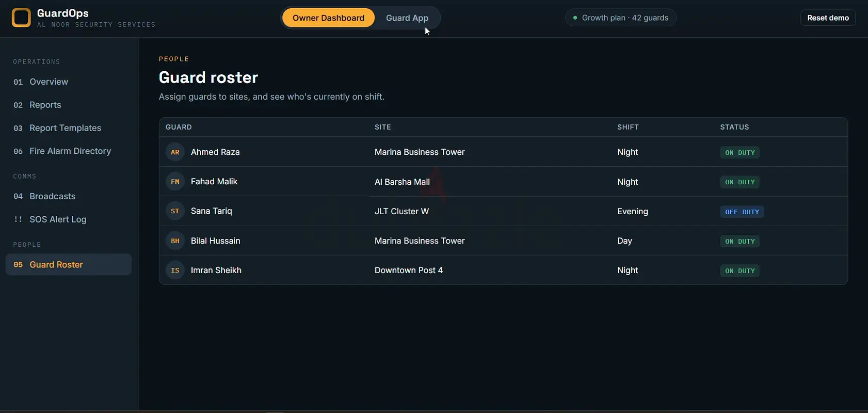
Task: Click Ahmed Raza's AR avatar badge
Action: point(175,152)
